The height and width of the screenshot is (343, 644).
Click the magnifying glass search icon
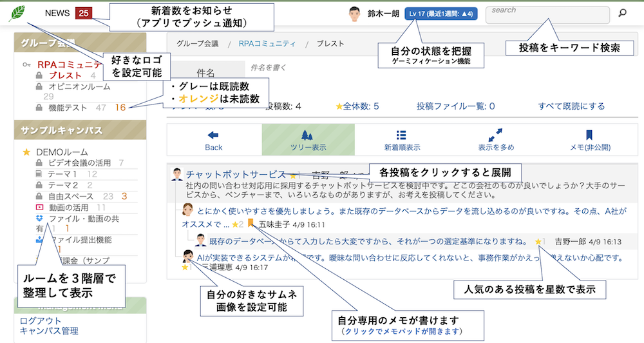tap(622, 13)
